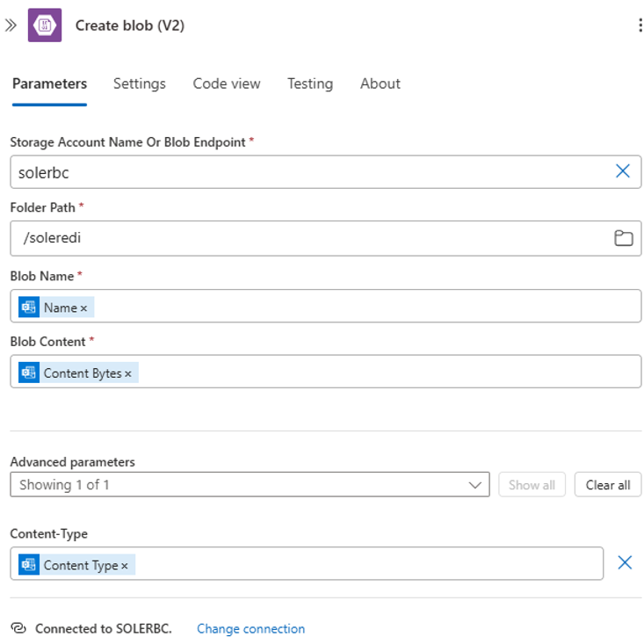Click the Outlook icon on Name token
This screenshot has width=644, height=644.
(x=29, y=308)
